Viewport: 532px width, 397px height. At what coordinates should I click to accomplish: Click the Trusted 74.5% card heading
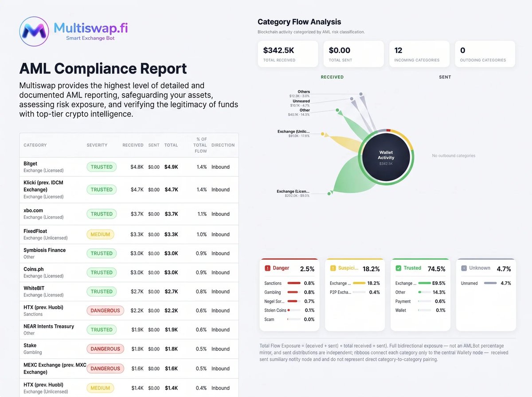point(421,269)
